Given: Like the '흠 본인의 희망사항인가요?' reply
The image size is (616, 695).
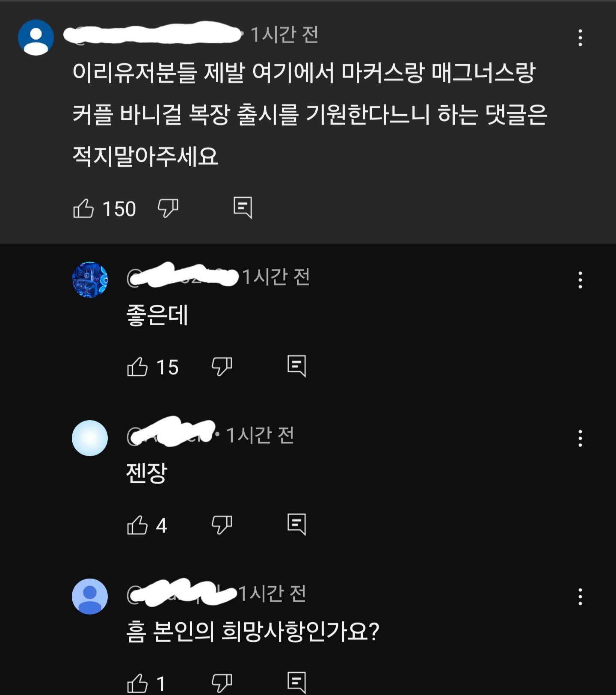Looking at the screenshot, I should point(137,683).
